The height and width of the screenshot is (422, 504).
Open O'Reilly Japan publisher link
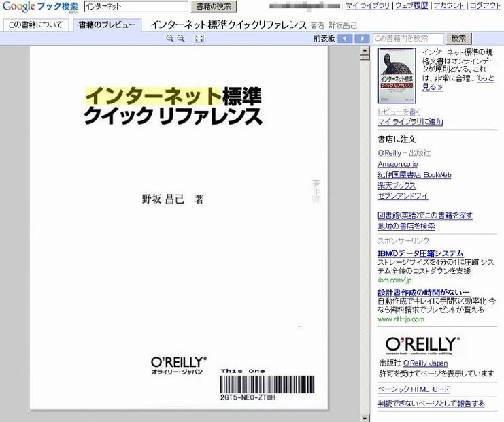coord(425,363)
